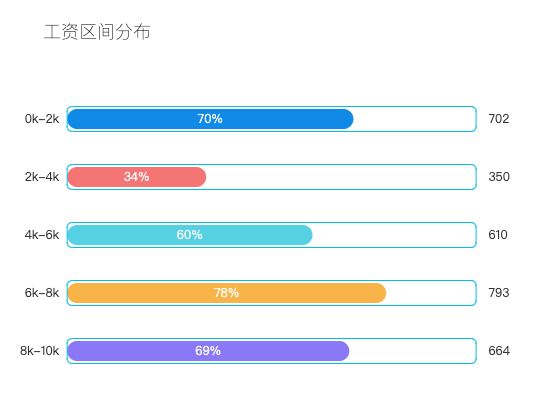Click the chart title 工资区间分布

(97, 32)
